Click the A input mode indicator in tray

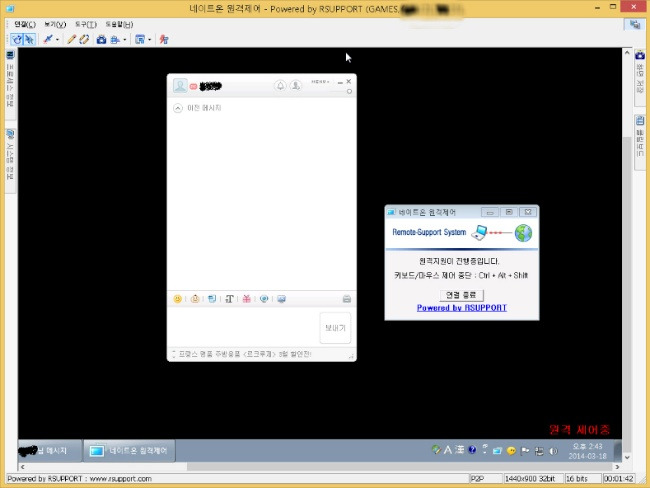[448, 450]
